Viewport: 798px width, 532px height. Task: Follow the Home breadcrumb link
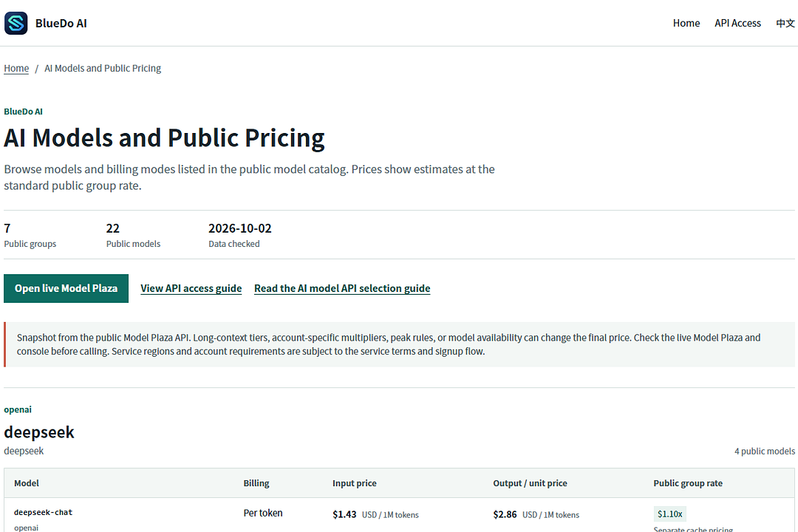(16, 68)
